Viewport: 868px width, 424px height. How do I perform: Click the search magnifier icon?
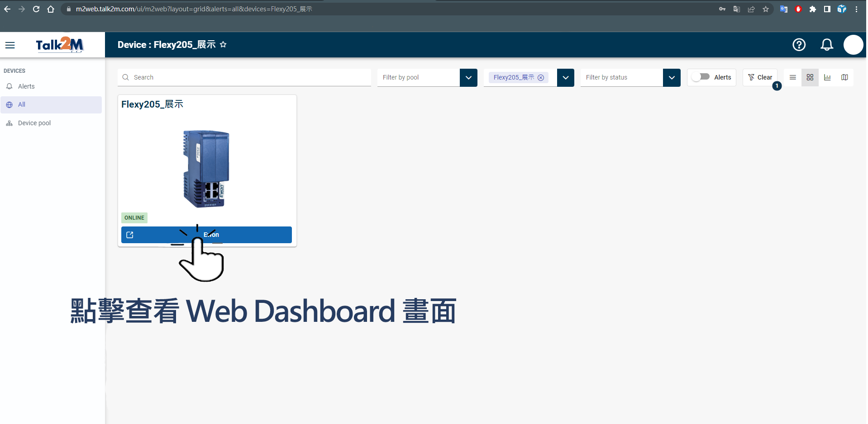pyautogui.click(x=126, y=77)
